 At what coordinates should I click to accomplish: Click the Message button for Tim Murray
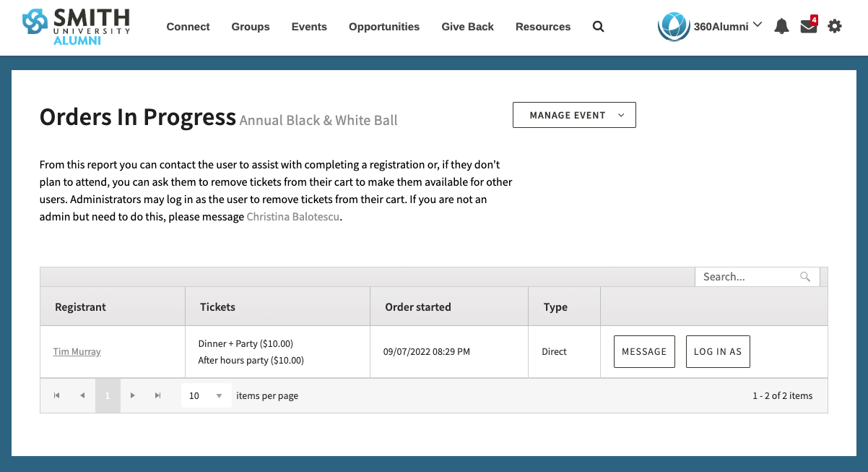[x=643, y=351]
